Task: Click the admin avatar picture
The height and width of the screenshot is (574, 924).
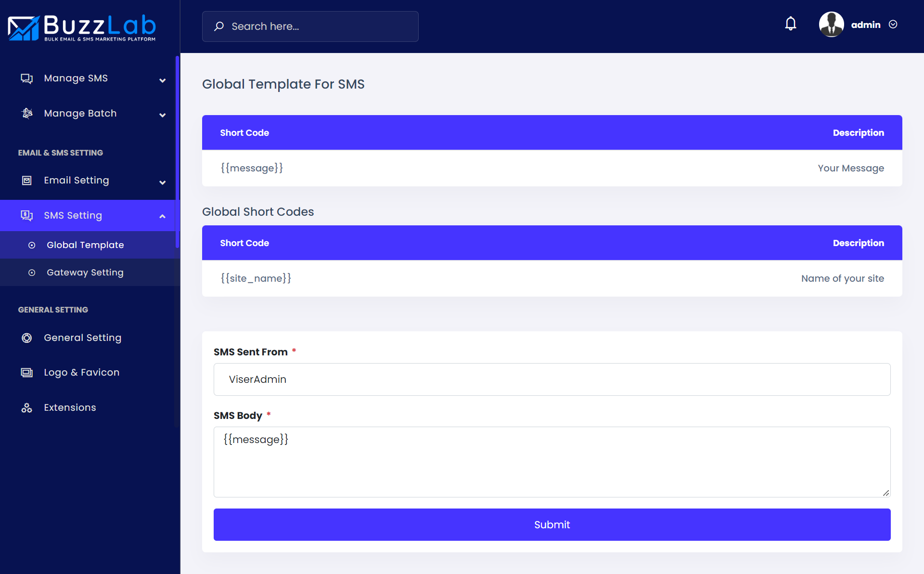Action: (x=831, y=25)
